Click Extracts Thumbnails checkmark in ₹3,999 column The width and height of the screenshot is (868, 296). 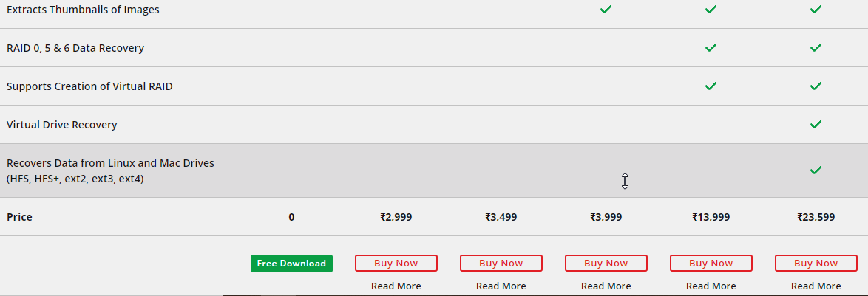(606, 10)
